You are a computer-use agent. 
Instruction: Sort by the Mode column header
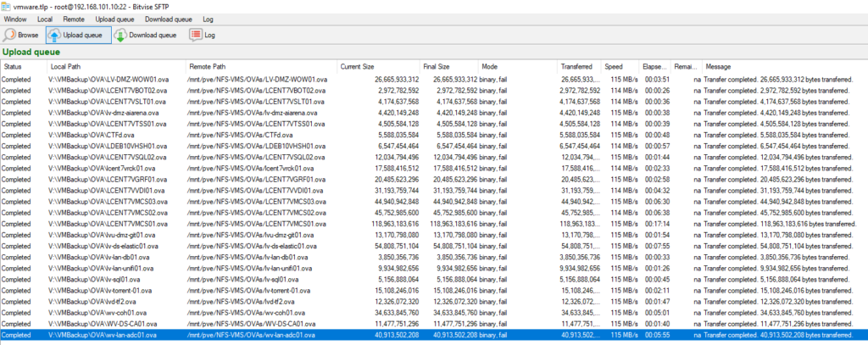(518, 66)
